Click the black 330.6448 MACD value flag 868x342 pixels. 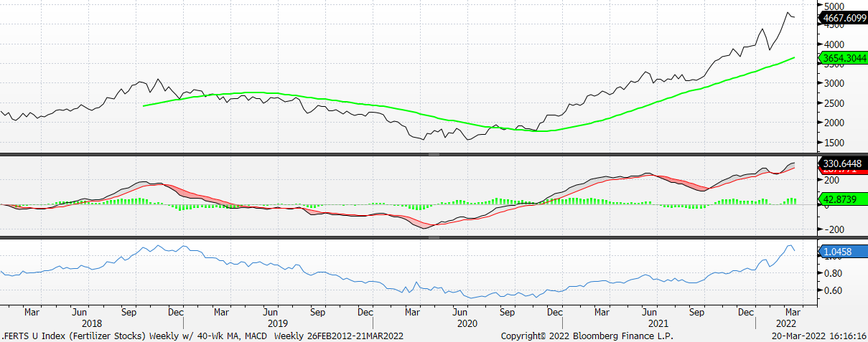tap(843, 163)
